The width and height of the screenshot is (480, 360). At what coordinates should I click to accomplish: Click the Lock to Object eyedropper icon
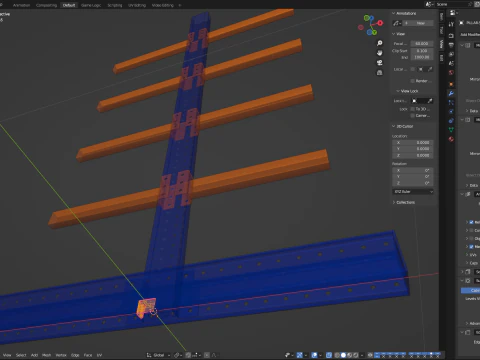pyautogui.click(x=430, y=101)
